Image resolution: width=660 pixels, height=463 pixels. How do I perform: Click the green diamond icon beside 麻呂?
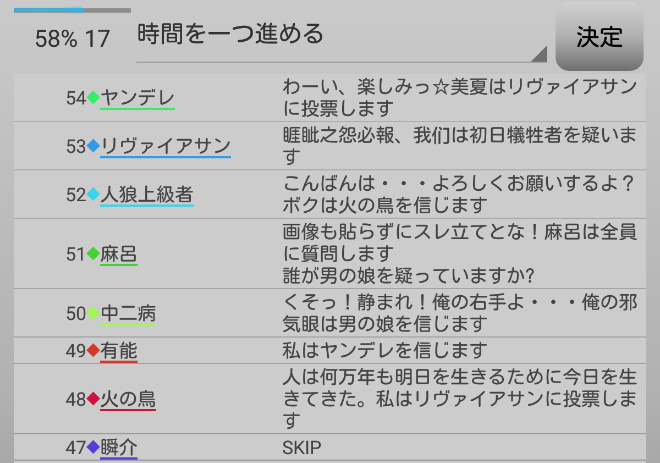94,254
